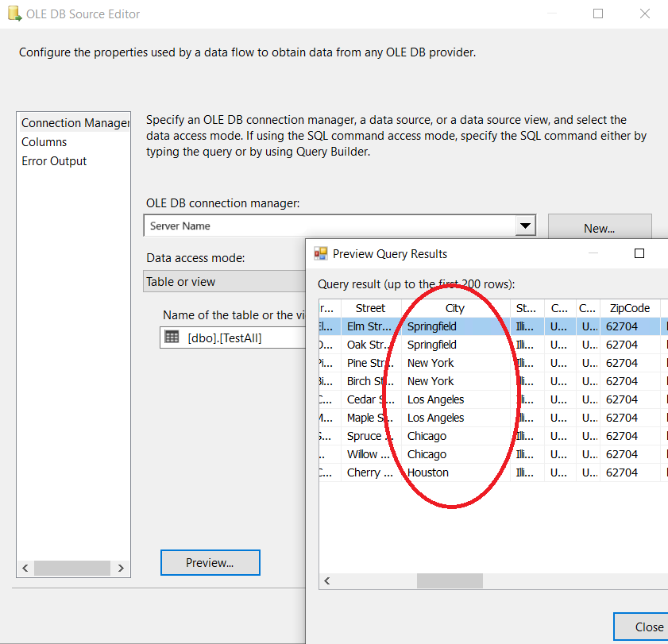
Task: Click the Preview Query Results window icon
Action: [321, 254]
